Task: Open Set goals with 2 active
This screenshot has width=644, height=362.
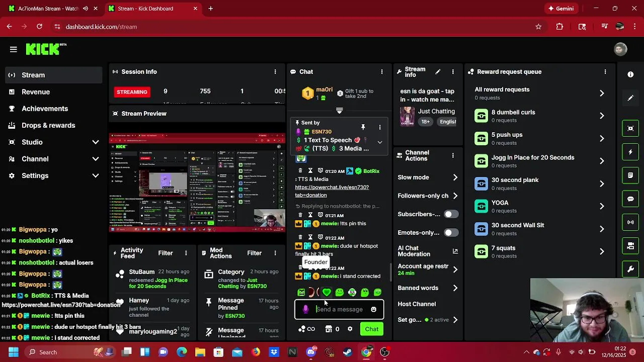Action: (428, 320)
